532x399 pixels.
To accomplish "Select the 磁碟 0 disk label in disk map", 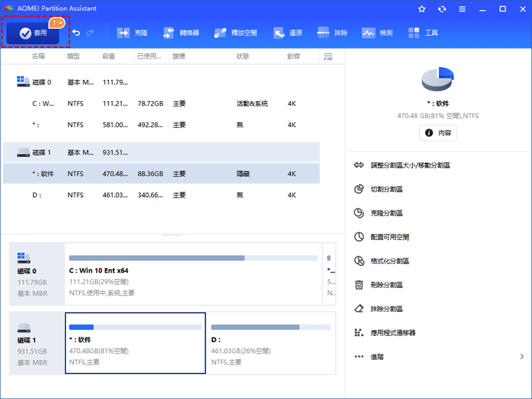I will pos(37,274).
